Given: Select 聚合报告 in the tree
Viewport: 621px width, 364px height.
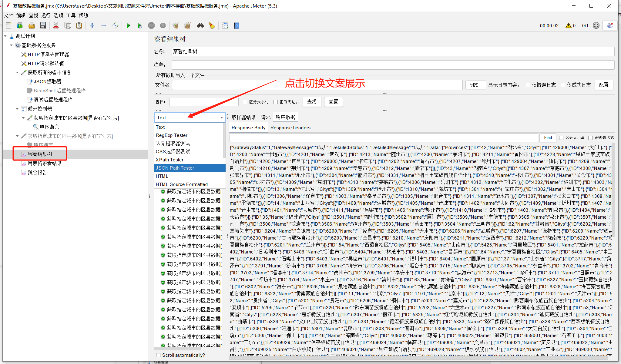Looking at the screenshot, I should pos(37,172).
